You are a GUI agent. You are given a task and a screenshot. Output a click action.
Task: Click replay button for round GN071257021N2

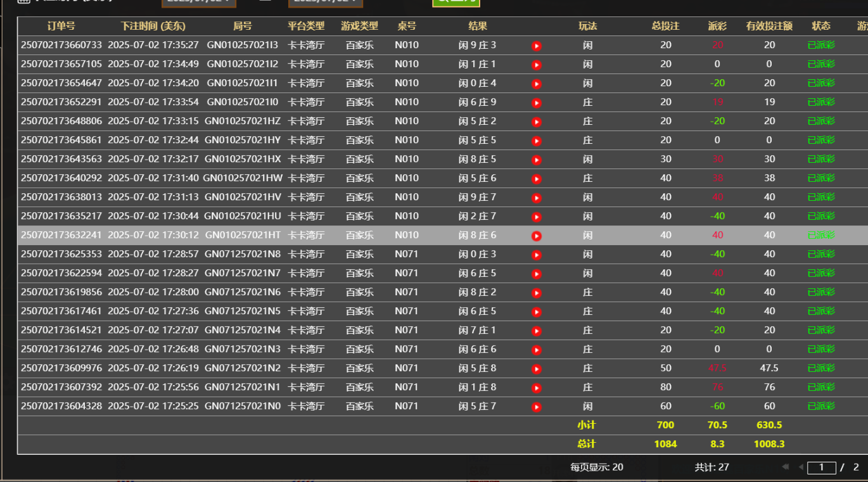pos(537,369)
